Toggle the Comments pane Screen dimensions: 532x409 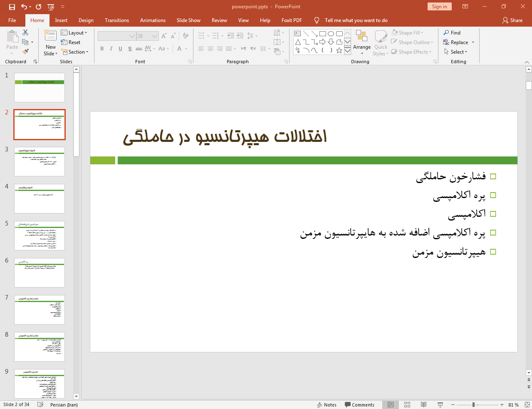pos(359,404)
